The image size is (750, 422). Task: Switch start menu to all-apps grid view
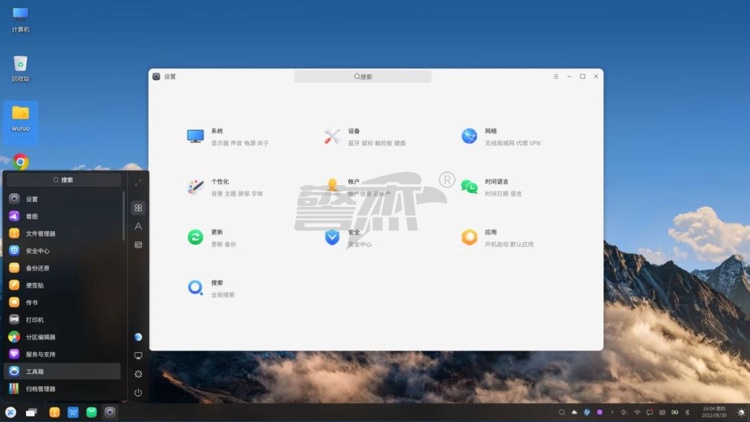(138, 208)
